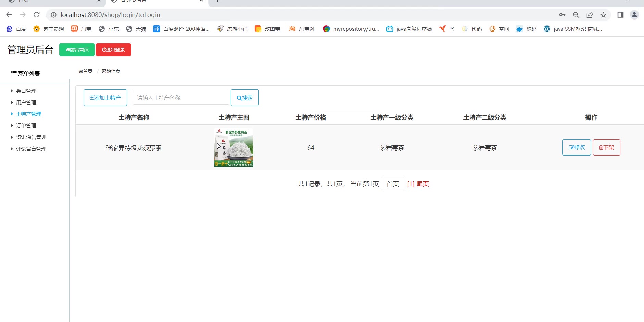Click 下架 to delist the product
The image size is (644, 322).
point(606,148)
